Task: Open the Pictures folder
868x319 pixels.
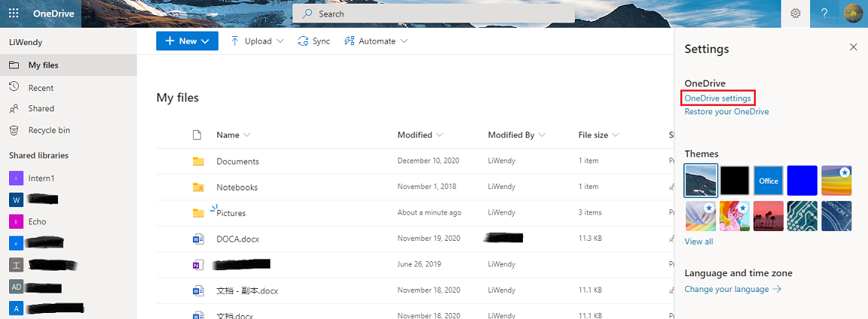Action: point(231,213)
